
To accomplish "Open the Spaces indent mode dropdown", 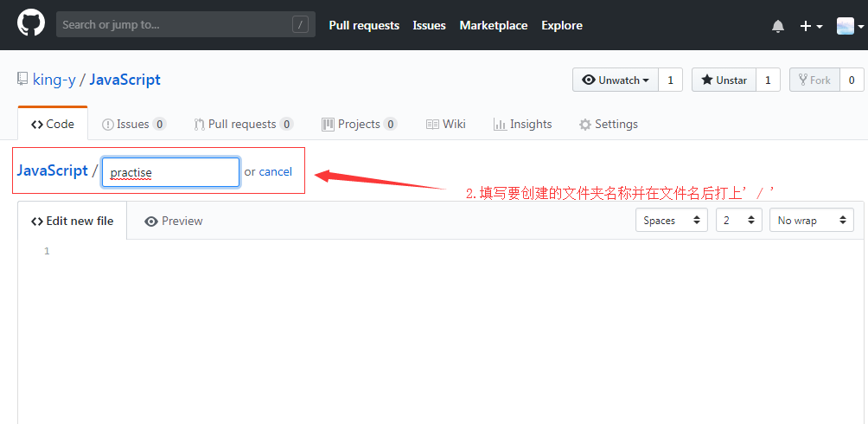I will [672, 220].
